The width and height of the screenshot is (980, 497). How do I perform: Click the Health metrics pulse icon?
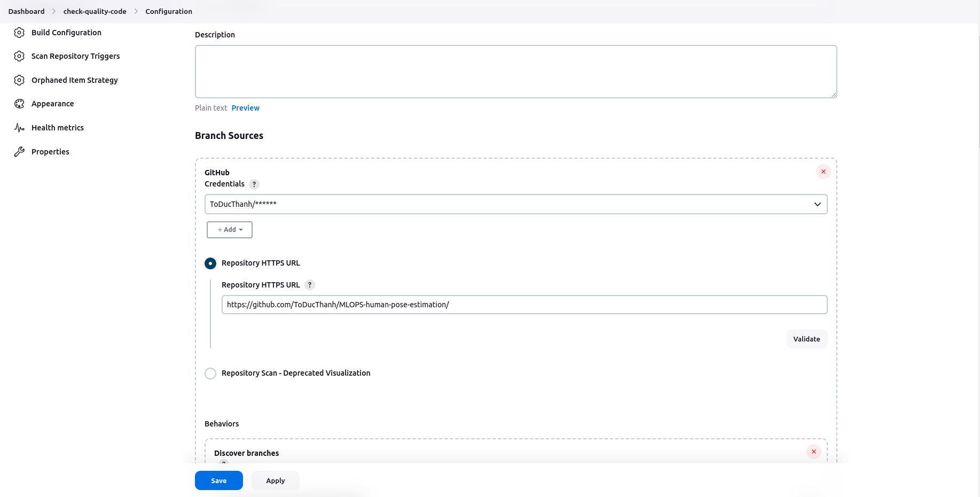(x=19, y=128)
